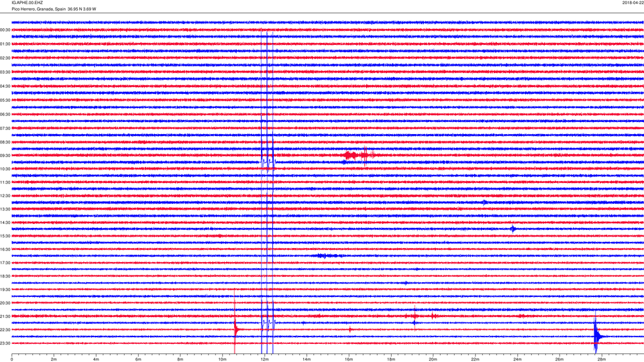
Task: Select the 04:30 time label
Action: coord(5,86)
